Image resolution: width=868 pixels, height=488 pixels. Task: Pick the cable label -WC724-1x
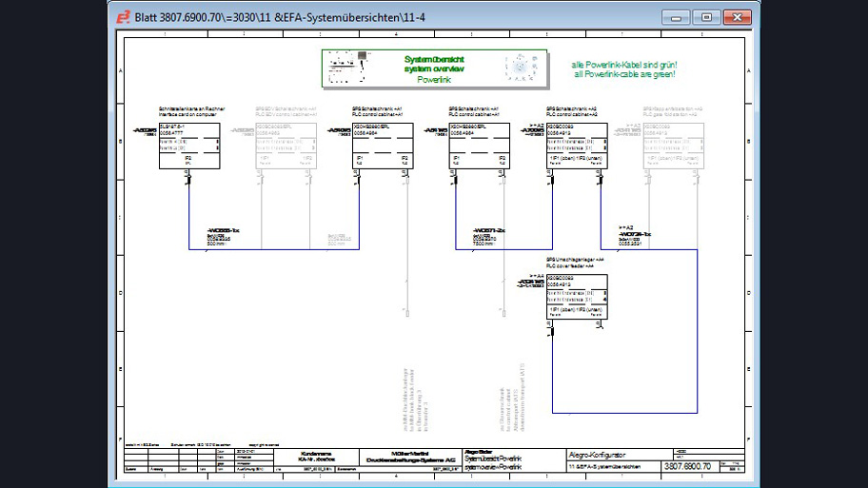636,235
